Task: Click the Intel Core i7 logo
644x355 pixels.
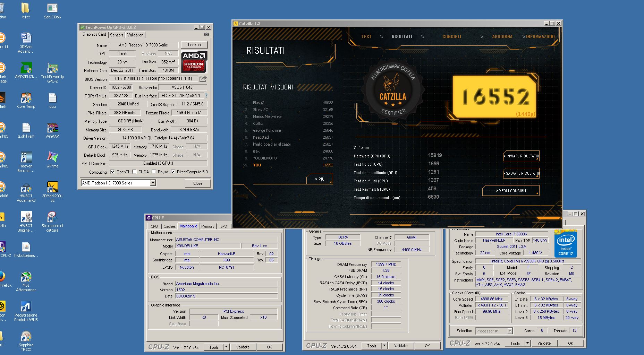Action: pyautogui.click(x=565, y=243)
